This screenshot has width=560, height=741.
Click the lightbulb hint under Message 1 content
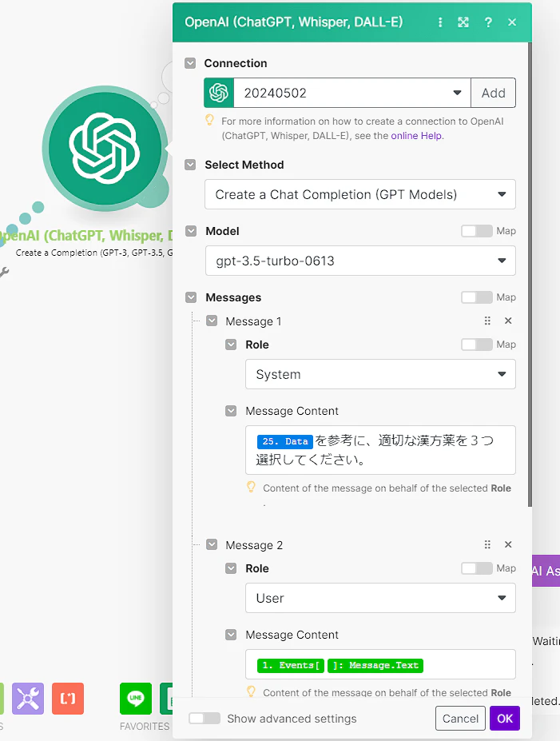[251, 488]
